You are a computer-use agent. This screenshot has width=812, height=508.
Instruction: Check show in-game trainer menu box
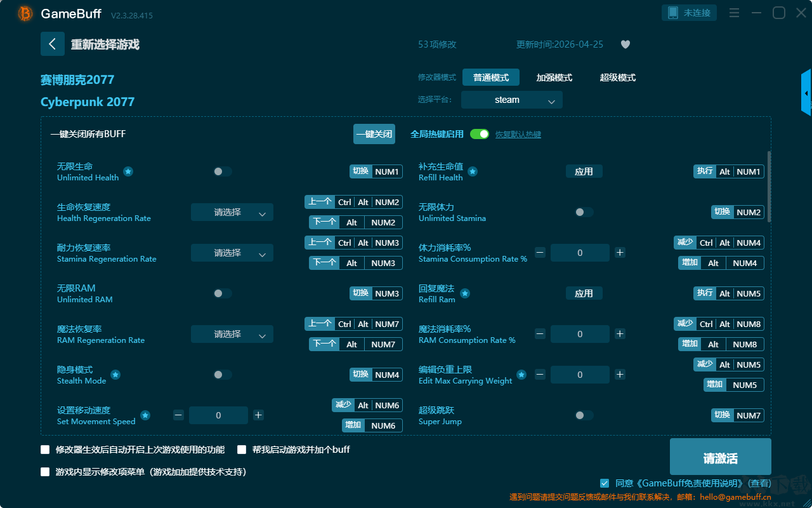(45, 472)
